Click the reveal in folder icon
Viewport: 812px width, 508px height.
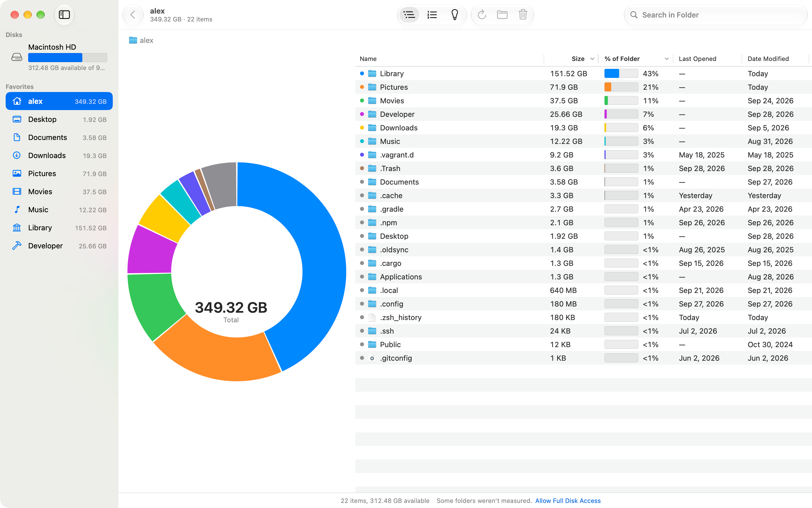[502, 15]
